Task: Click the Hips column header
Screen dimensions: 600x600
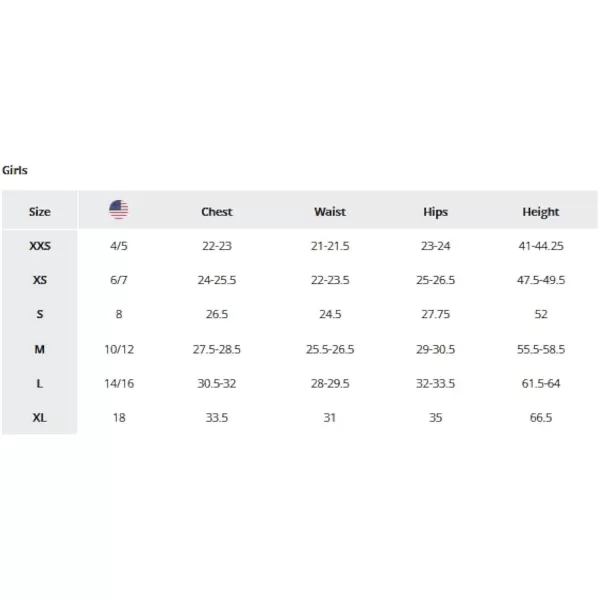Action: (x=435, y=212)
